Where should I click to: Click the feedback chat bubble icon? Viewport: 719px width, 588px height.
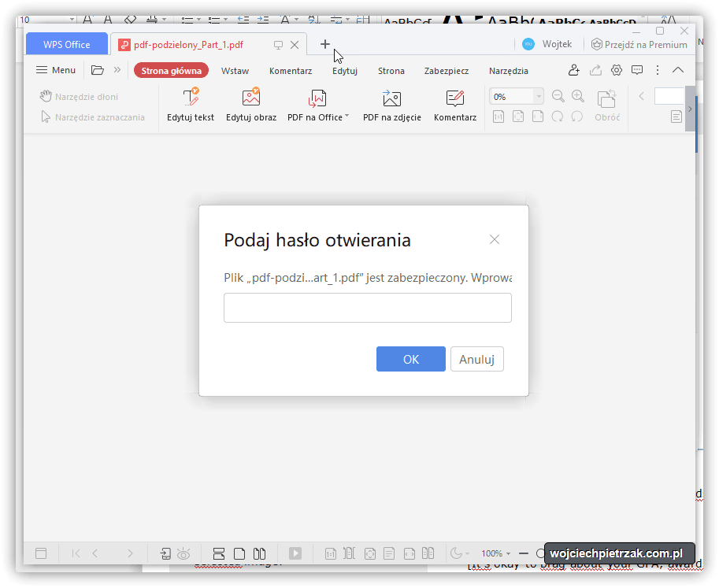[x=637, y=70]
